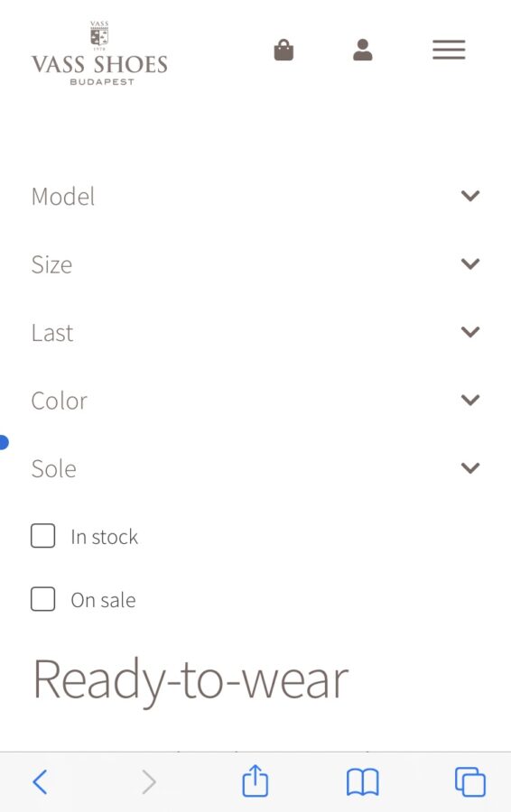Go back with browser back arrow
511x812 pixels.
click(40, 781)
